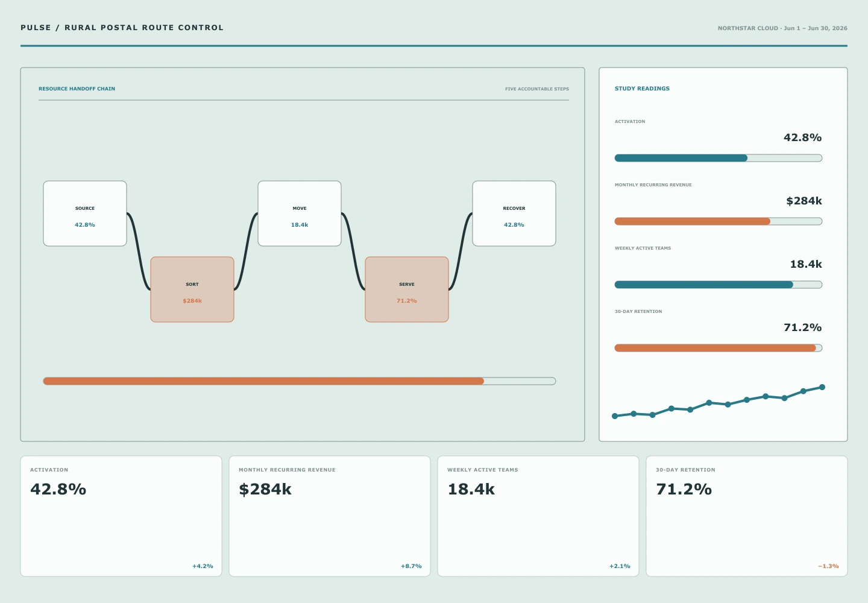Select the RECOVER step node

point(514,213)
